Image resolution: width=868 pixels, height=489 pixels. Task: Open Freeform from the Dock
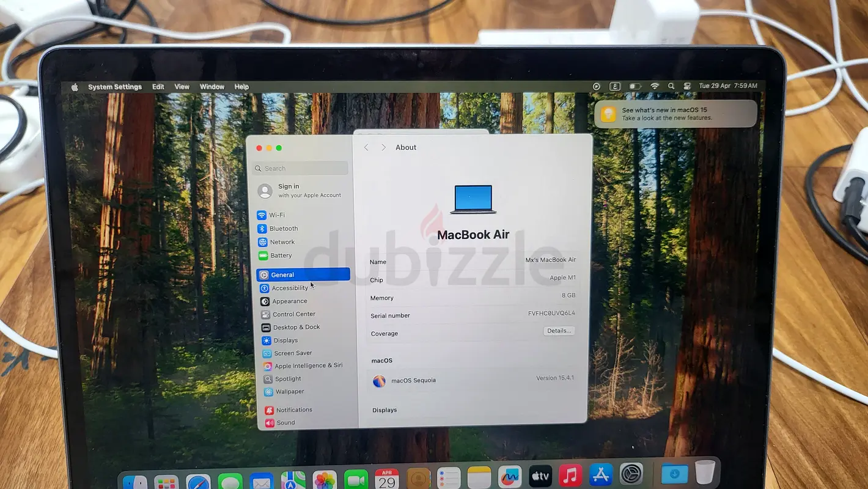(x=509, y=476)
